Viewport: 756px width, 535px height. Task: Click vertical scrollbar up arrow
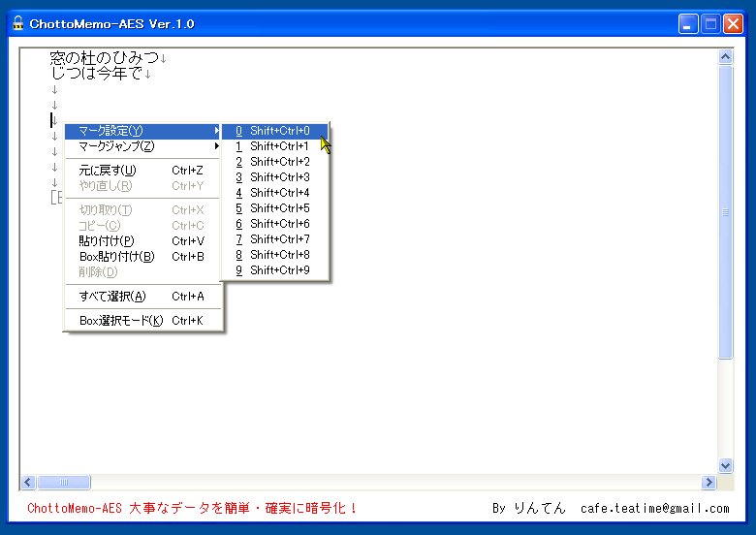(x=725, y=57)
